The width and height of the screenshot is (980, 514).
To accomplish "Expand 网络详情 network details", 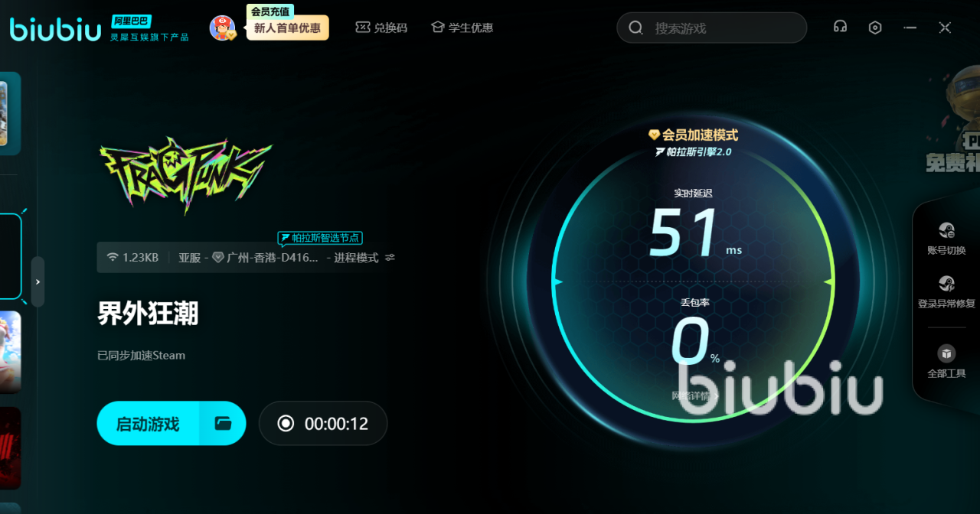I will [692, 396].
